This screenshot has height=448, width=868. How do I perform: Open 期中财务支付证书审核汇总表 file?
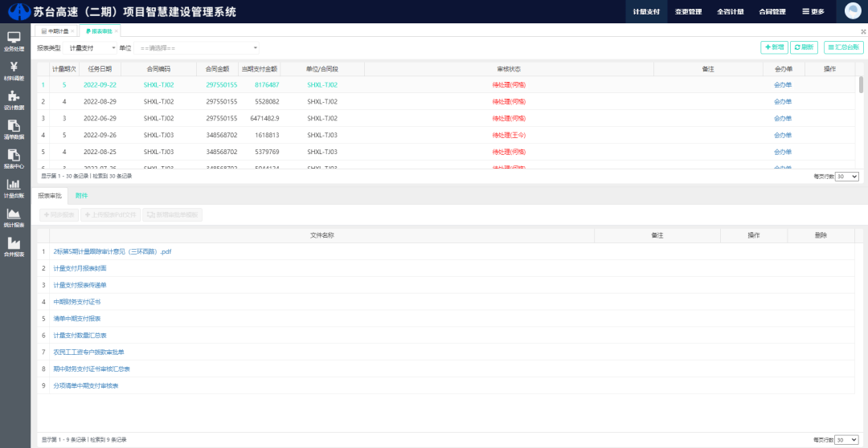click(x=92, y=369)
